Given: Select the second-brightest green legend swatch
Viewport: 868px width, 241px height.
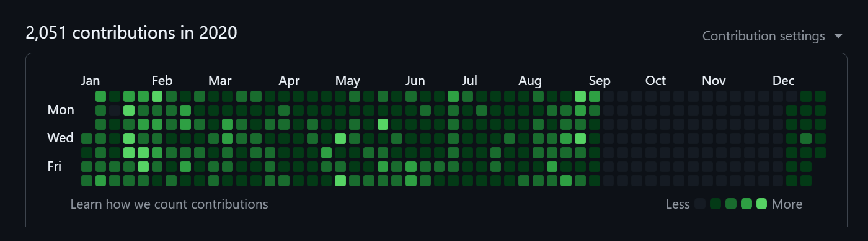Looking at the screenshot, I should (746, 204).
